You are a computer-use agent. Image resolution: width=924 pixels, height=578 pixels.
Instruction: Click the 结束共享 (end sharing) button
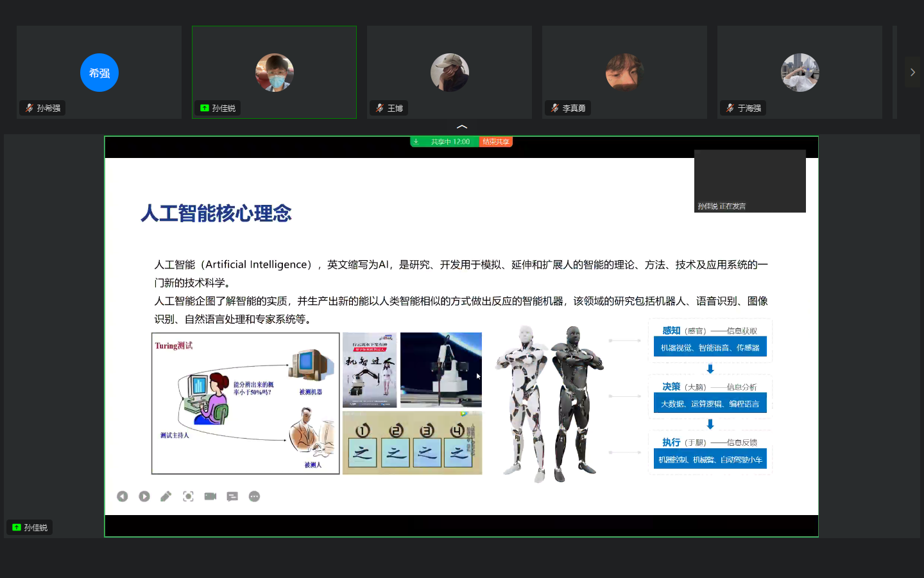[495, 142]
